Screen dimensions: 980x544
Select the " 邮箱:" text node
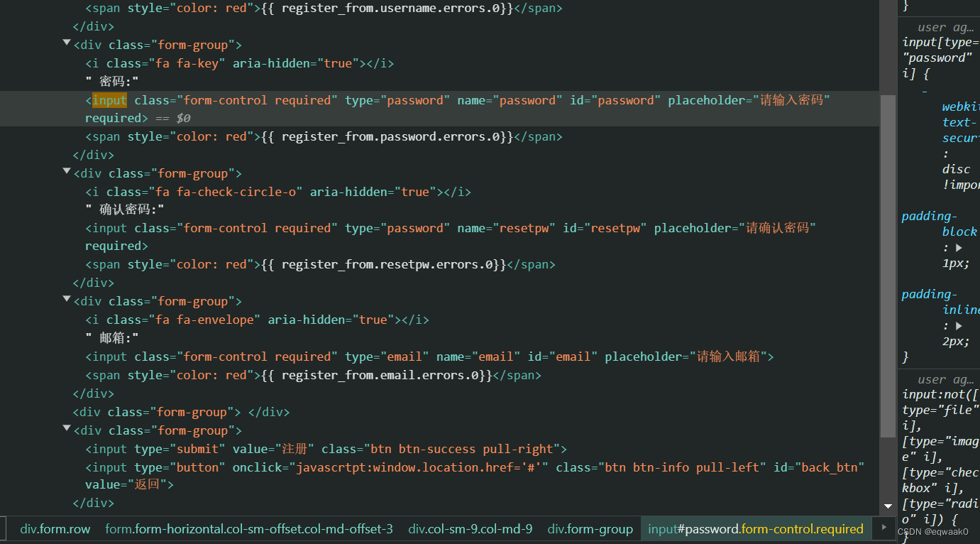pos(112,338)
